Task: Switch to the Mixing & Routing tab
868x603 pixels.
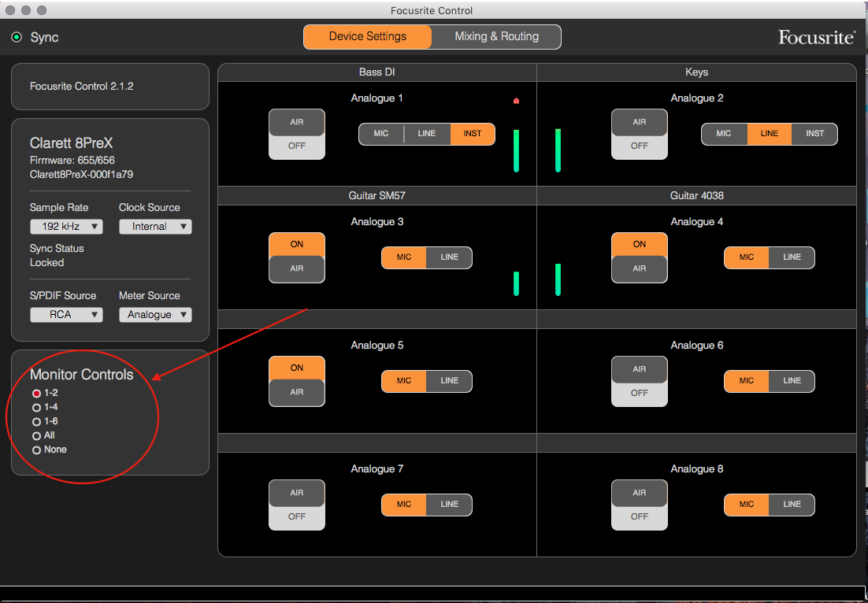Action: (x=496, y=36)
